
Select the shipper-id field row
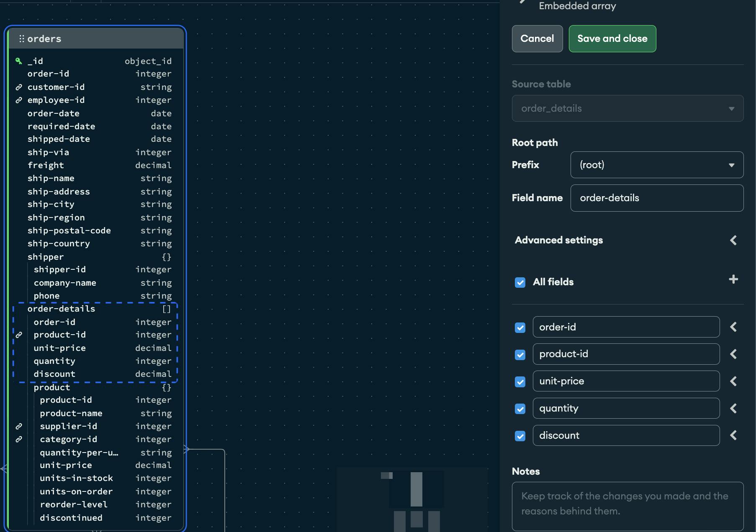click(x=96, y=269)
